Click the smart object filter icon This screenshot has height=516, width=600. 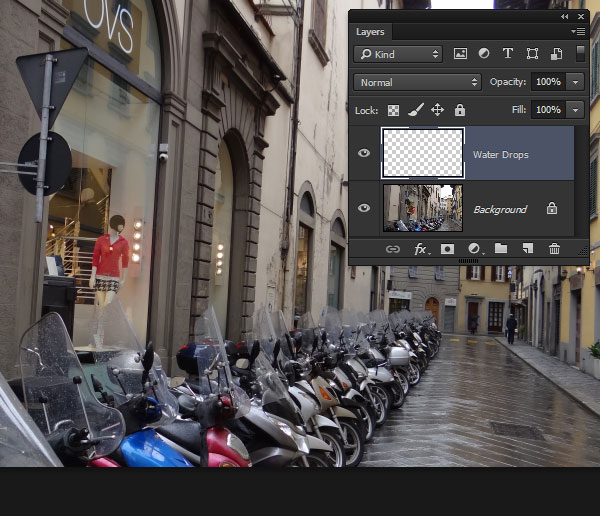(555, 54)
